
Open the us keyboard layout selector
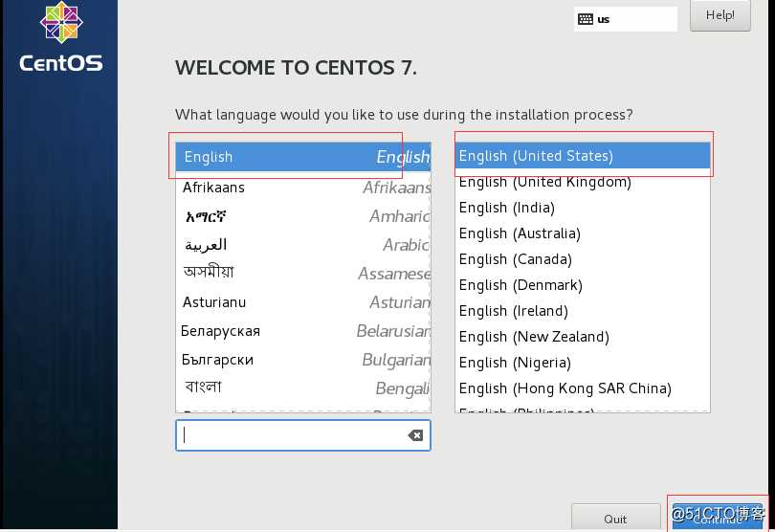(625, 19)
